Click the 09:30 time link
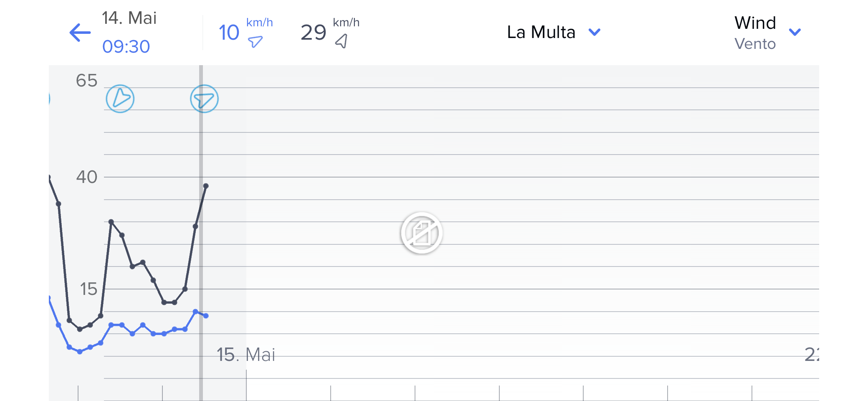 tap(126, 46)
